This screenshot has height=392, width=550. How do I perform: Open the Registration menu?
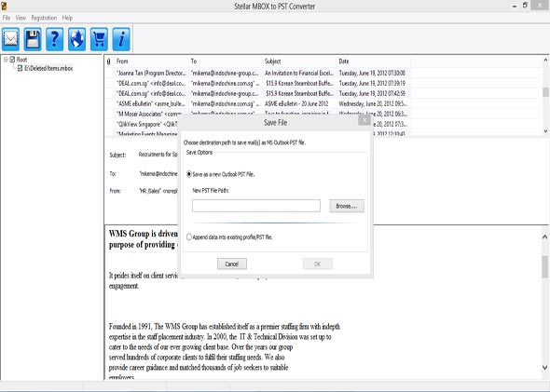pyautogui.click(x=44, y=18)
